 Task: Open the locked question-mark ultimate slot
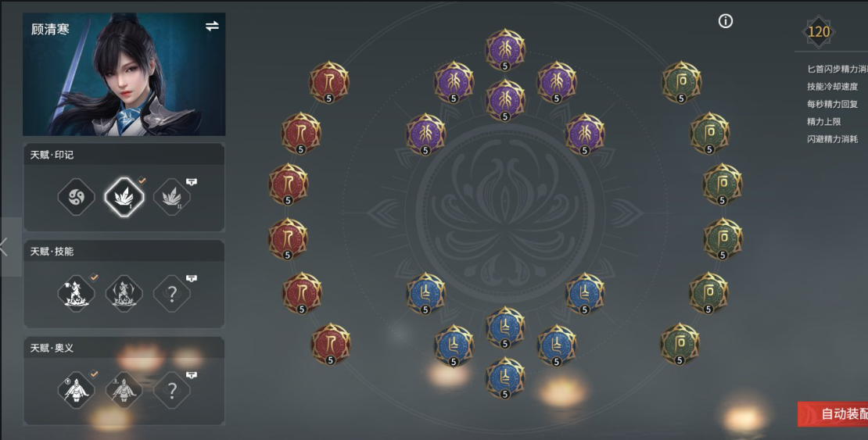coord(171,390)
